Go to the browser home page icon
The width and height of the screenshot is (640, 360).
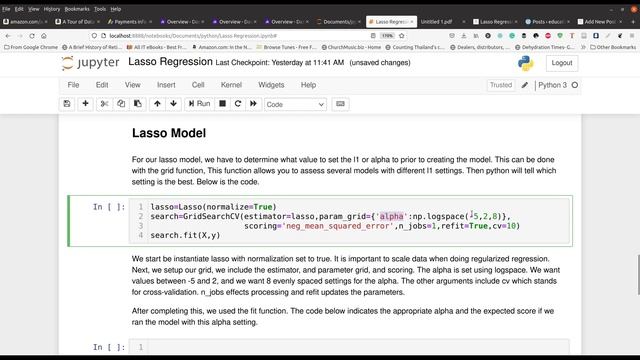tap(44, 36)
